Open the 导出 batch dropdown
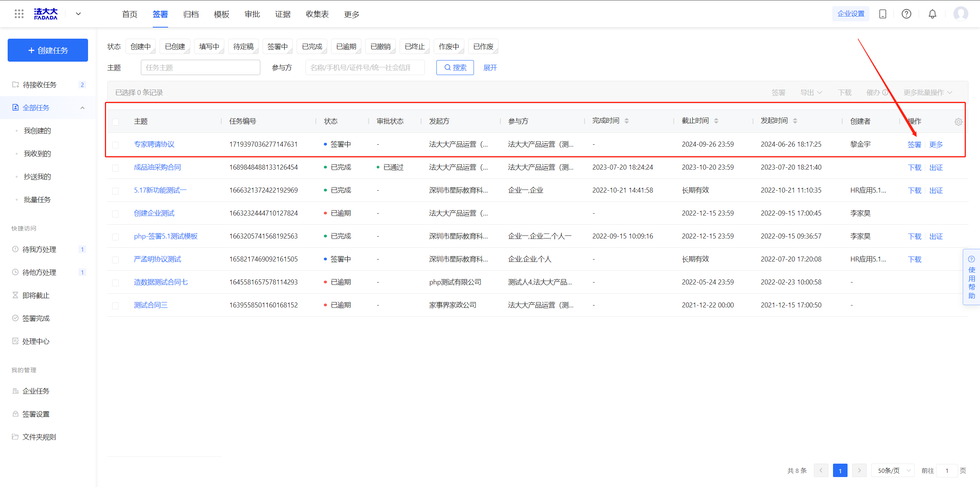980x487 pixels. (811, 92)
